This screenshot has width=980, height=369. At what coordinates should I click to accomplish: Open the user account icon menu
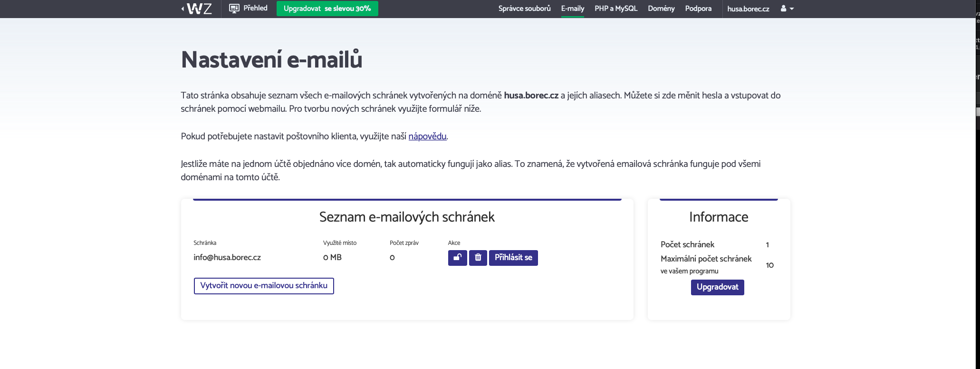[x=783, y=9]
